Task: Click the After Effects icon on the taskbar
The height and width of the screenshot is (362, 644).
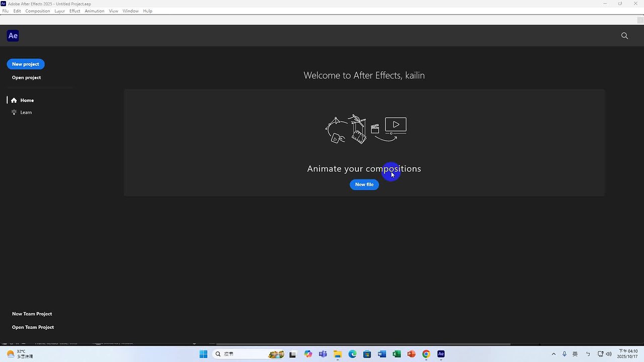Action: 440,354
